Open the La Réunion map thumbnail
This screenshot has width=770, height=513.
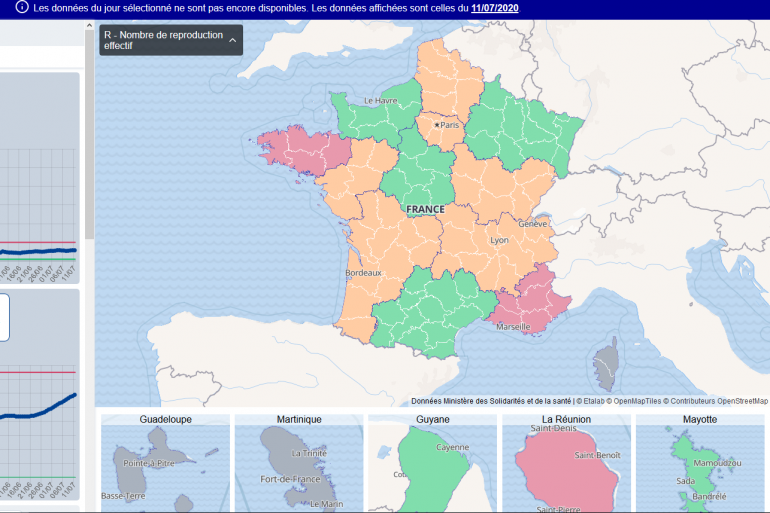(566, 462)
